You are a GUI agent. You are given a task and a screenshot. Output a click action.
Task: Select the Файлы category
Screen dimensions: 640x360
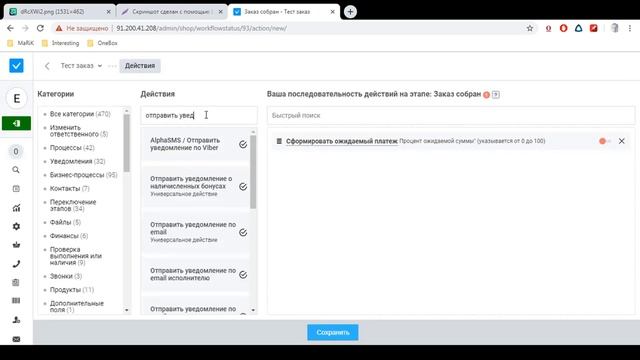65,222
